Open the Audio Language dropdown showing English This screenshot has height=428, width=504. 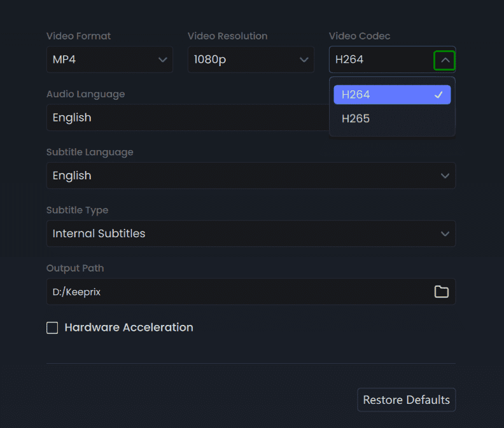coord(185,118)
